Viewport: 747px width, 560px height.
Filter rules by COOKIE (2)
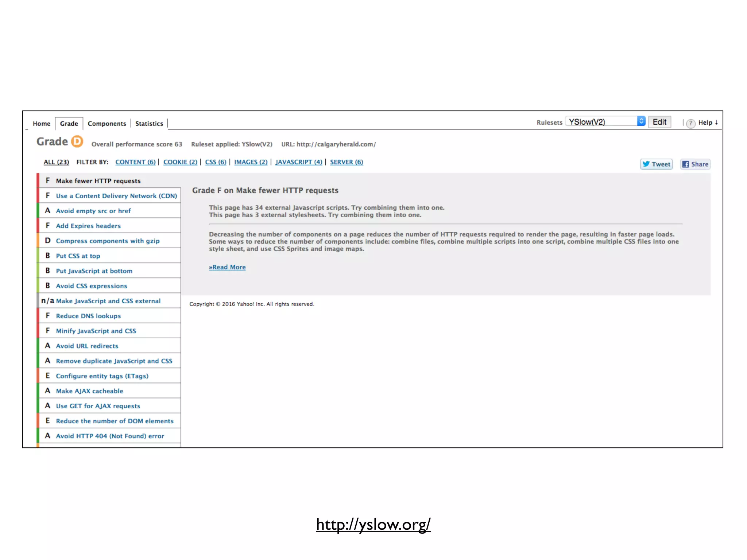[x=180, y=162]
